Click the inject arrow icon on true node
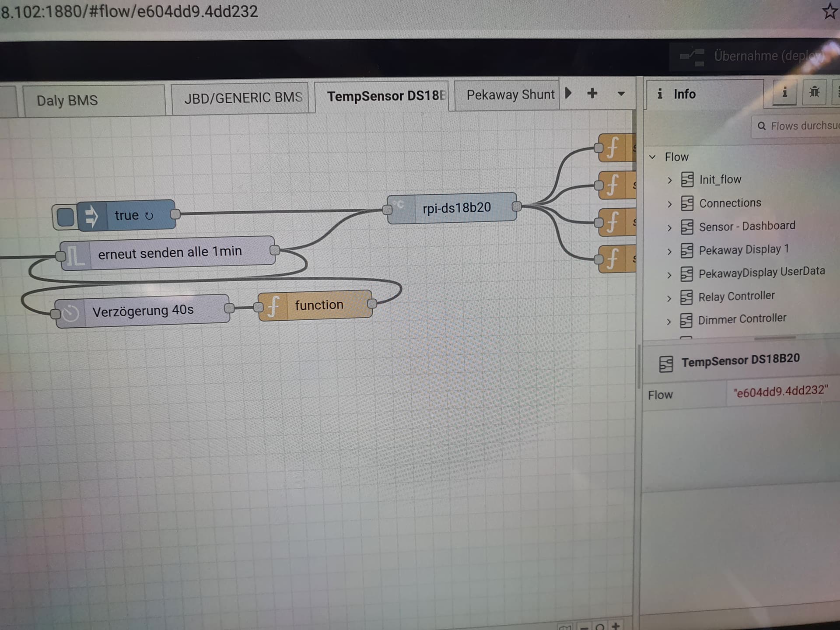The width and height of the screenshot is (840, 630). [x=92, y=216]
